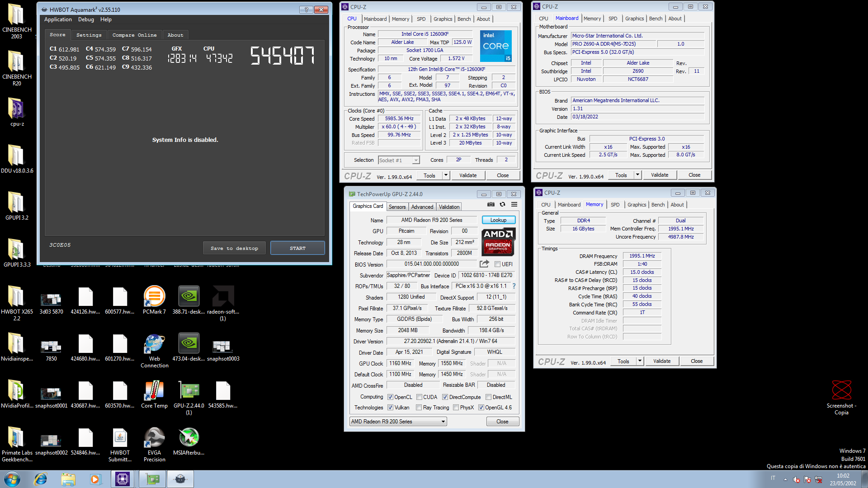Screen dimensions: 868x488
Task: Launch Internet Explorer from the taskbar
Action: [41, 479]
